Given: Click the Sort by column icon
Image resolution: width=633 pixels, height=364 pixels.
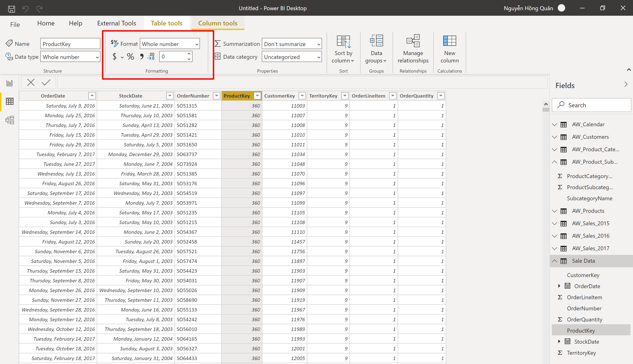Looking at the screenshot, I should pyautogui.click(x=343, y=41).
